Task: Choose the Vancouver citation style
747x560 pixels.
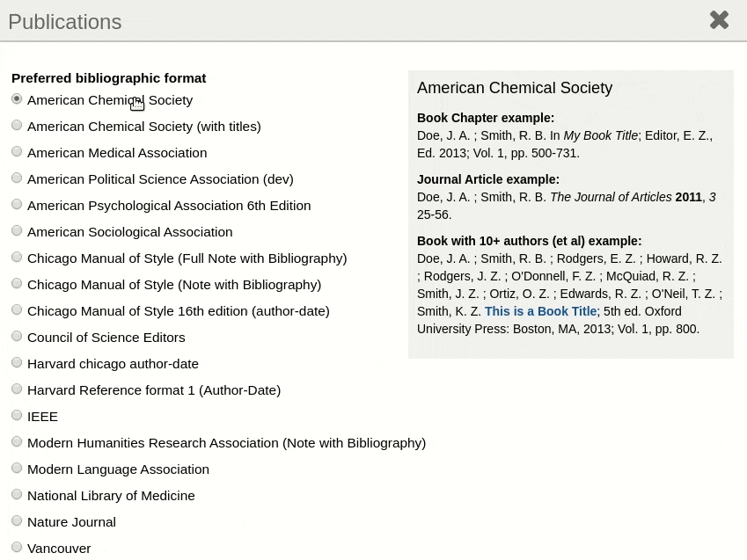Action: 17,547
